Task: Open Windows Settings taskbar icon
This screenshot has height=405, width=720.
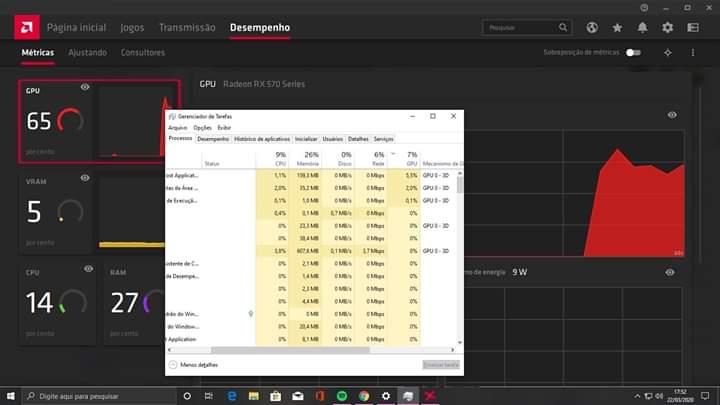Action: (386, 396)
